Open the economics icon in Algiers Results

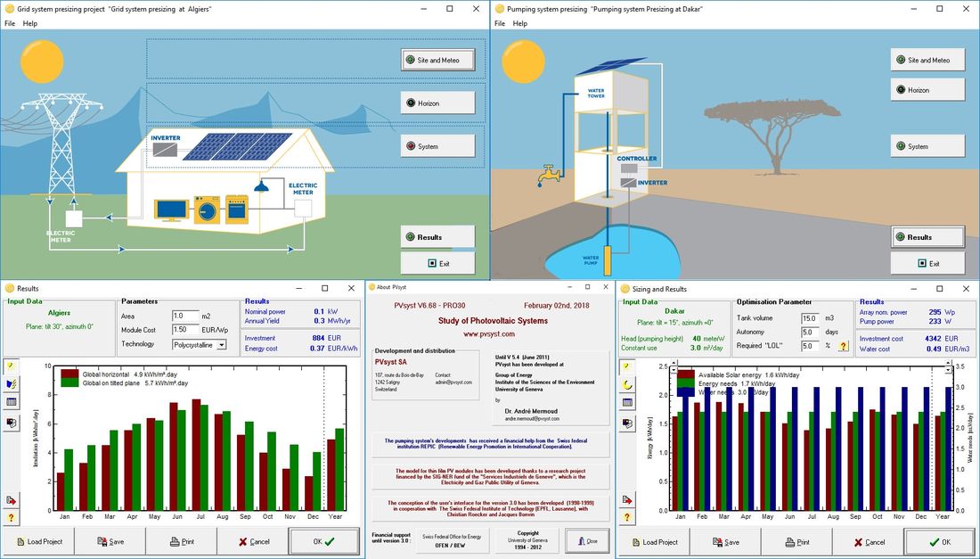click(12, 423)
